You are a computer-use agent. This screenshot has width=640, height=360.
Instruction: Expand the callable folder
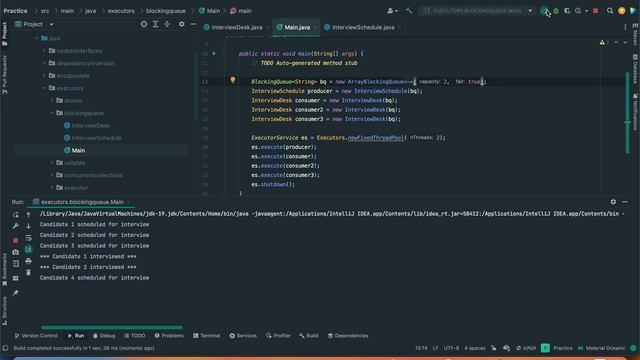click(52, 163)
